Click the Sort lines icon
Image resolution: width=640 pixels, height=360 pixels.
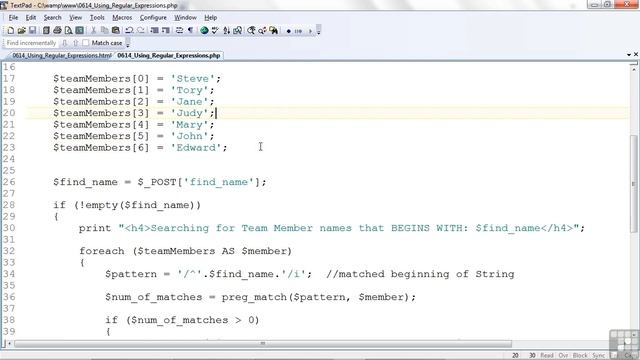[x=227, y=31]
